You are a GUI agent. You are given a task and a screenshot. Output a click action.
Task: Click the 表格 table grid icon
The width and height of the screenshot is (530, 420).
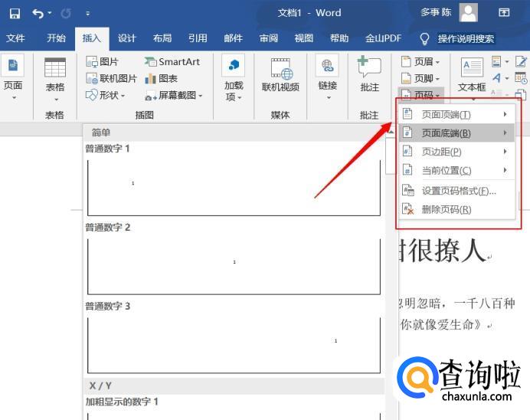(55, 67)
